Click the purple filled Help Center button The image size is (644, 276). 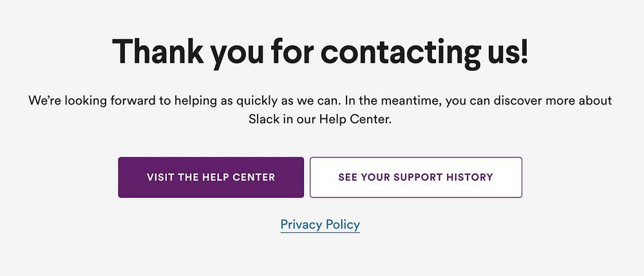[x=211, y=177]
